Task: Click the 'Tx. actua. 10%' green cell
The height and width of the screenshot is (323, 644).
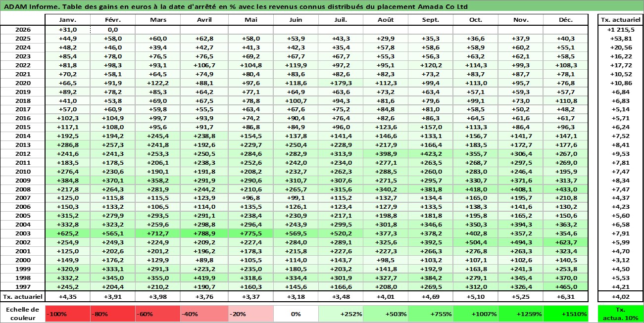Action: point(620,314)
